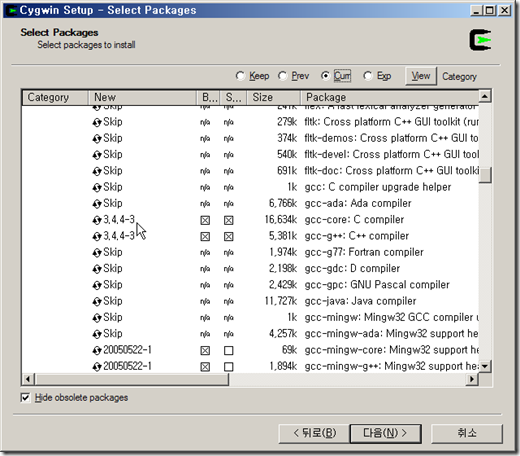Click 11,727k size value
Screen dimensions: 520x456
coord(281,301)
